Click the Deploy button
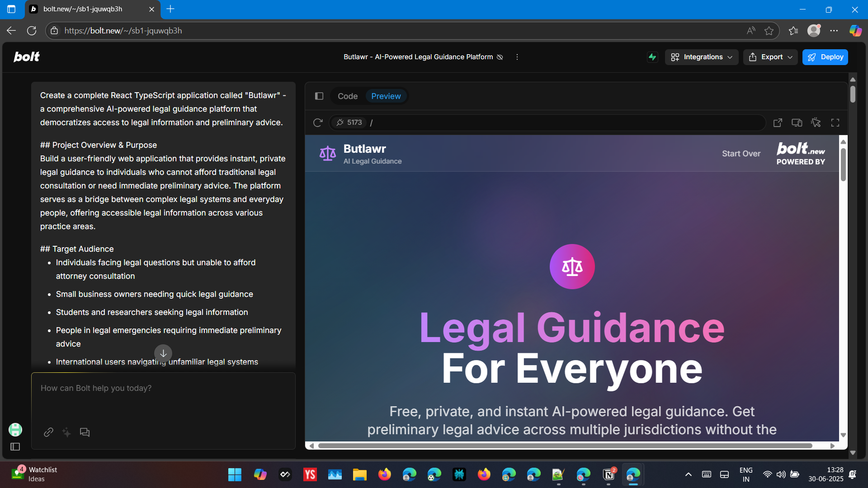 (825, 57)
